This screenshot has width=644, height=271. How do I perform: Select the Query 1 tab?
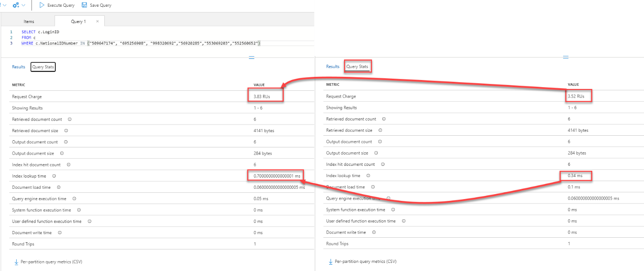pos(79,22)
